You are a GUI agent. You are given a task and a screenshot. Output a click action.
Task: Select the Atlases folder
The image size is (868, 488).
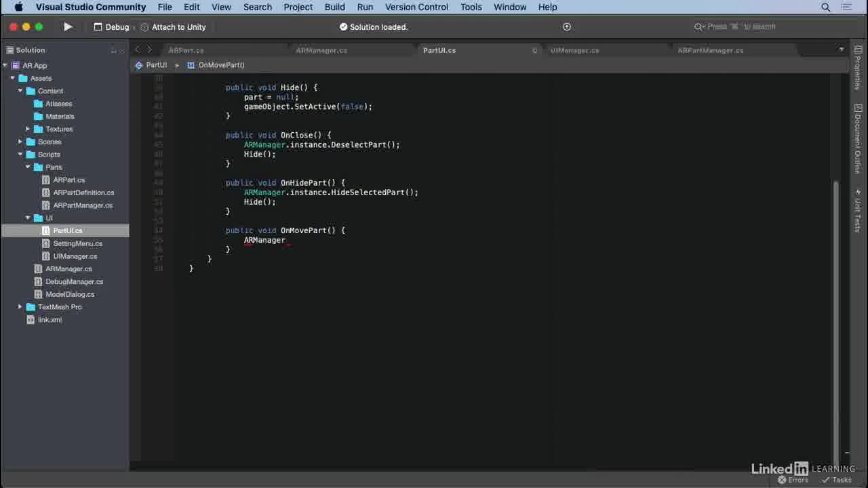pyautogui.click(x=58, y=104)
